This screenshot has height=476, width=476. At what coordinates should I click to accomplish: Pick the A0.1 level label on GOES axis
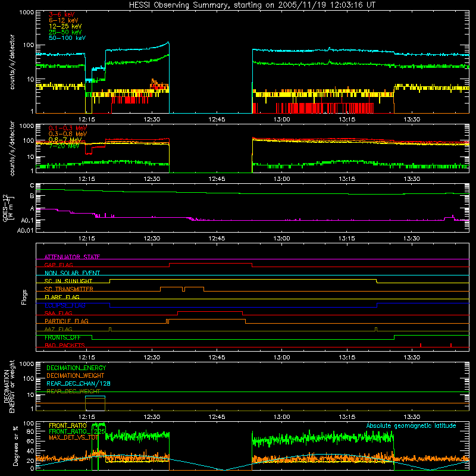[27, 220]
